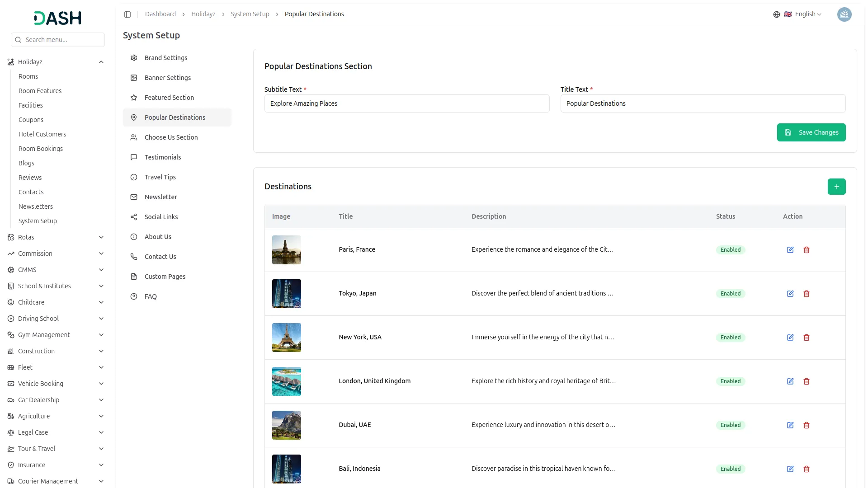Click the Save Changes button
This screenshot has width=868, height=488.
pos(811,132)
